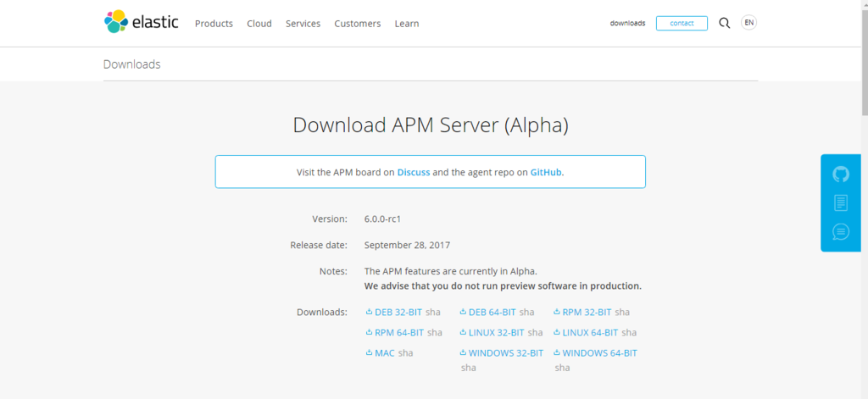Screen dimensions: 868x399
Task: Follow the Discuss link
Action: (414, 172)
